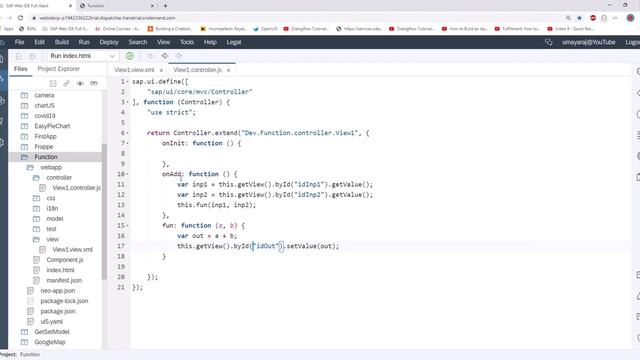Open the Search menu
The height and width of the screenshot is (360, 640).
[138, 42]
